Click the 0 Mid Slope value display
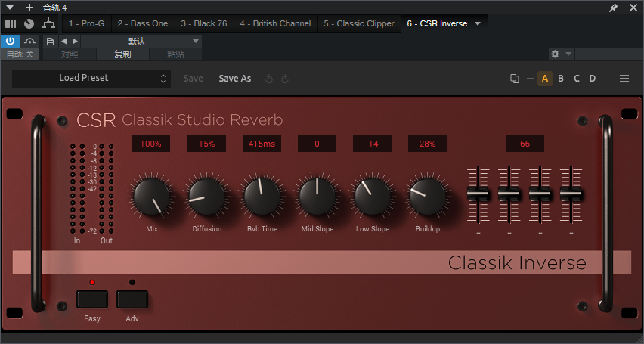644x344 pixels. tap(317, 144)
